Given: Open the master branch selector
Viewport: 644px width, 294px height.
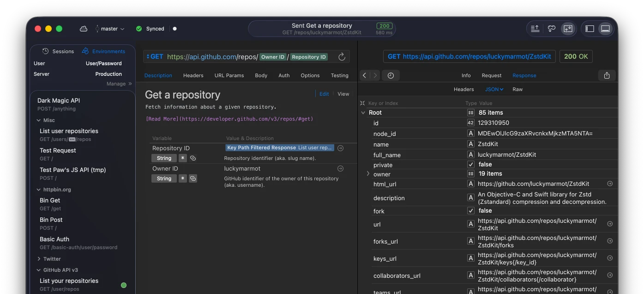Looking at the screenshot, I should pyautogui.click(x=110, y=29).
